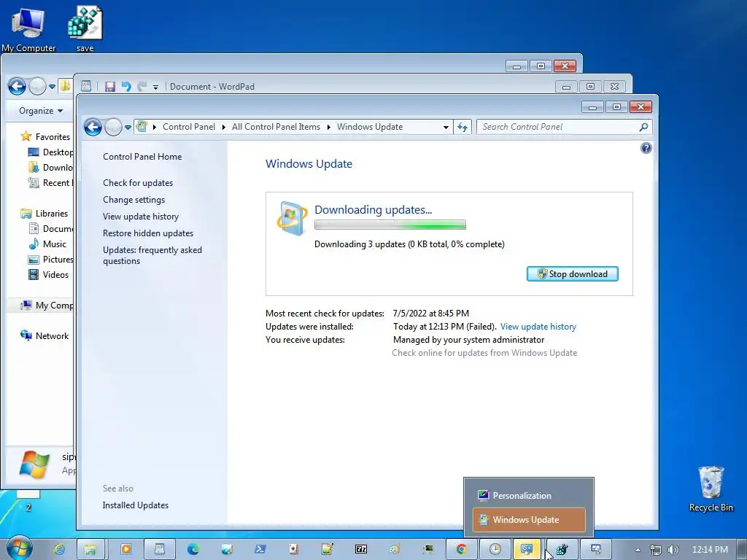Click the Registry Editor taskbar icon
This screenshot has height=560, width=747.
tap(562, 549)
